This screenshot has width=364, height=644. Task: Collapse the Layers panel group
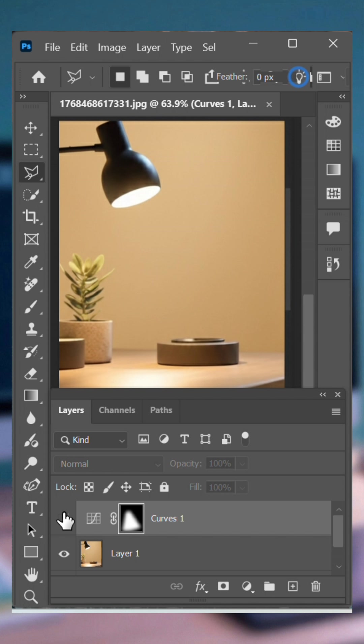click(x=323, y=394)
